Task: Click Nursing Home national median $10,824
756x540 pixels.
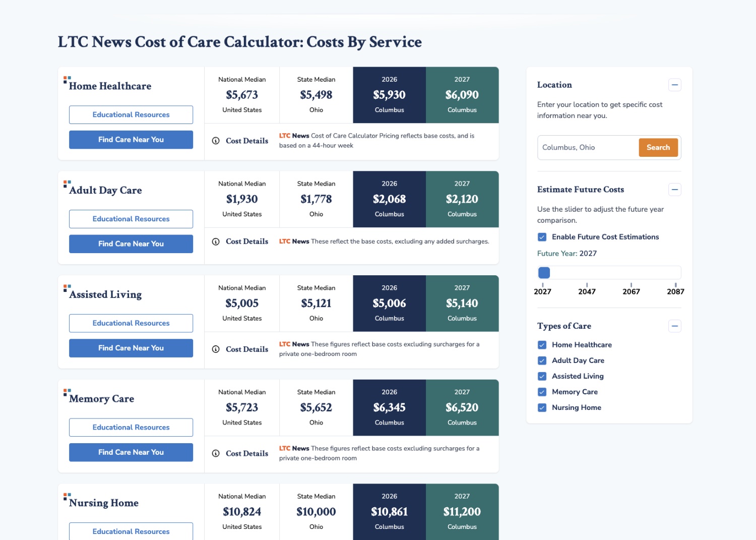Action: pos(242,512)
